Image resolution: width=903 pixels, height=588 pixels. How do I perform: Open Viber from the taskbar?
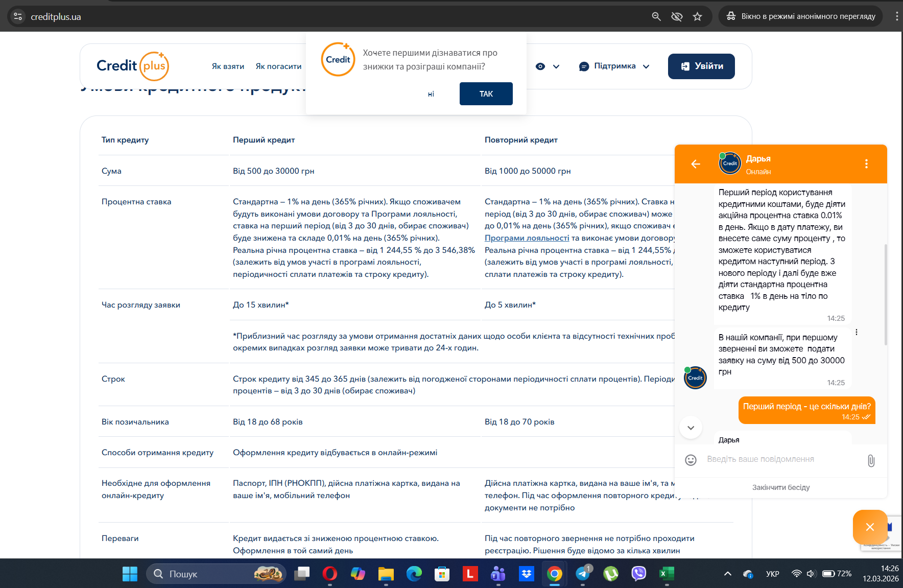coord(639,574)
